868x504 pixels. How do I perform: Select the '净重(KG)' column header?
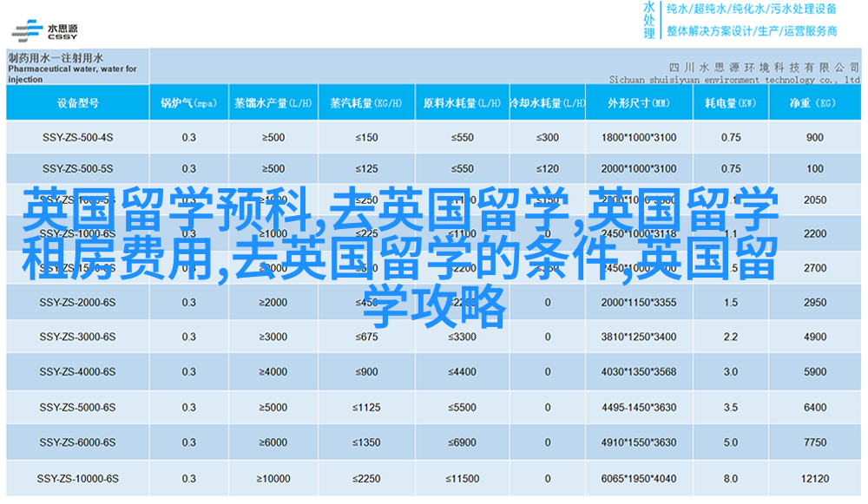pyautogui.click(x=815, y=103)
